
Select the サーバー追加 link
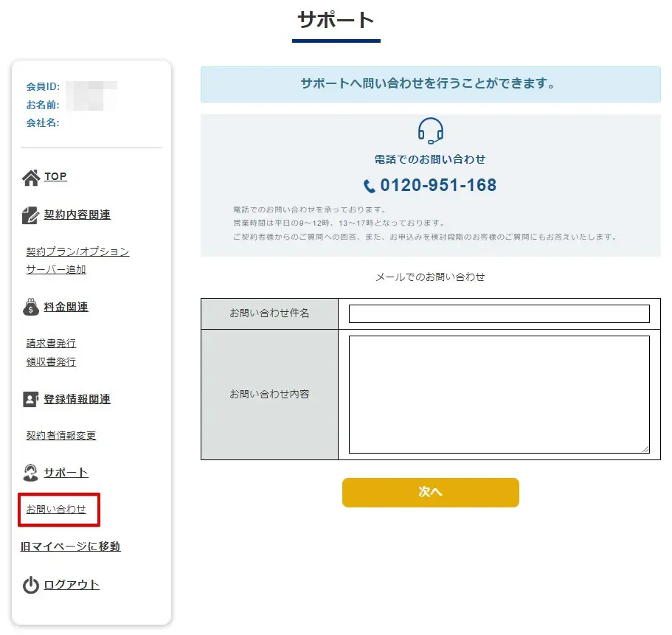coord(56,269)
